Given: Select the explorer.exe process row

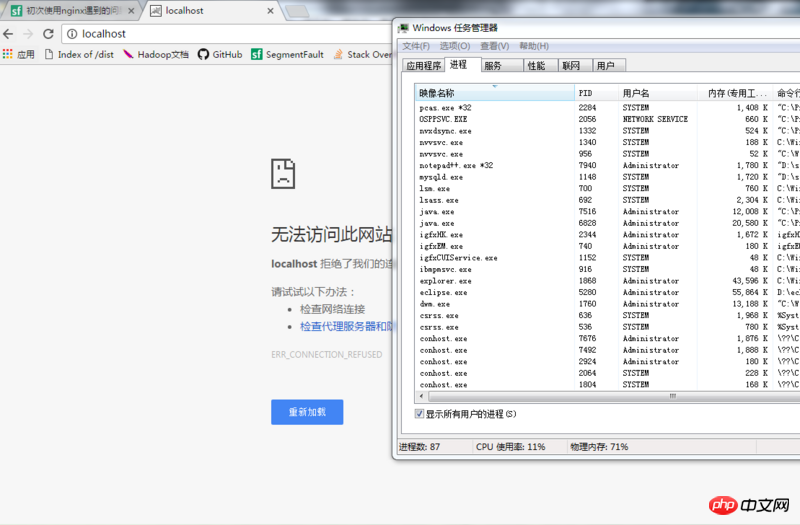Looking at the screenshot, I should [607, 281].
